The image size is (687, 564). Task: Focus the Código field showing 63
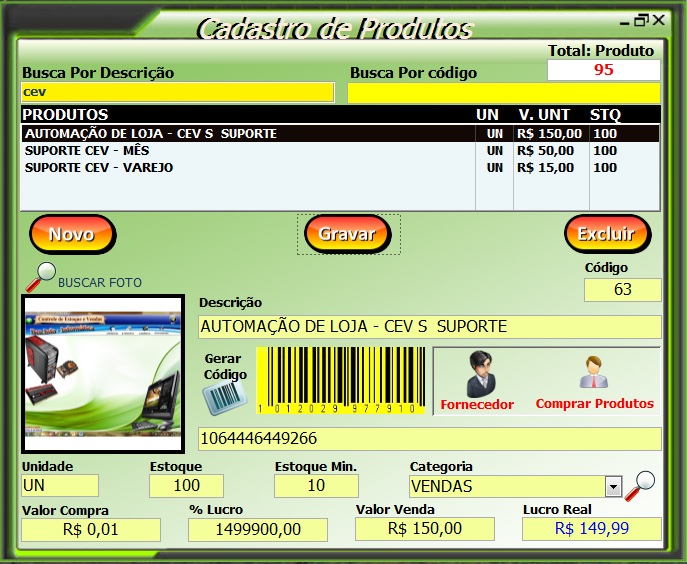(x=623, y=290)
